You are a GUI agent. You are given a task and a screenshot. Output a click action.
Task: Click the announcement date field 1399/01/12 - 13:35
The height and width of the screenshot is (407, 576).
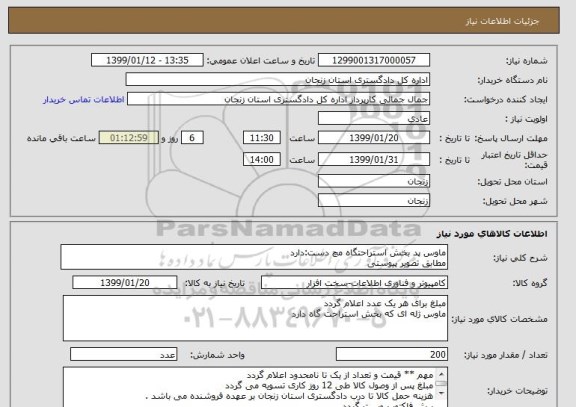[147, 60]
